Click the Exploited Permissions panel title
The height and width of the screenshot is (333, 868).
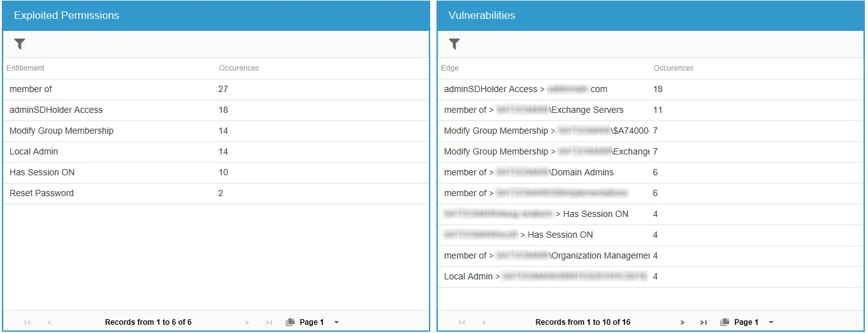66,16
